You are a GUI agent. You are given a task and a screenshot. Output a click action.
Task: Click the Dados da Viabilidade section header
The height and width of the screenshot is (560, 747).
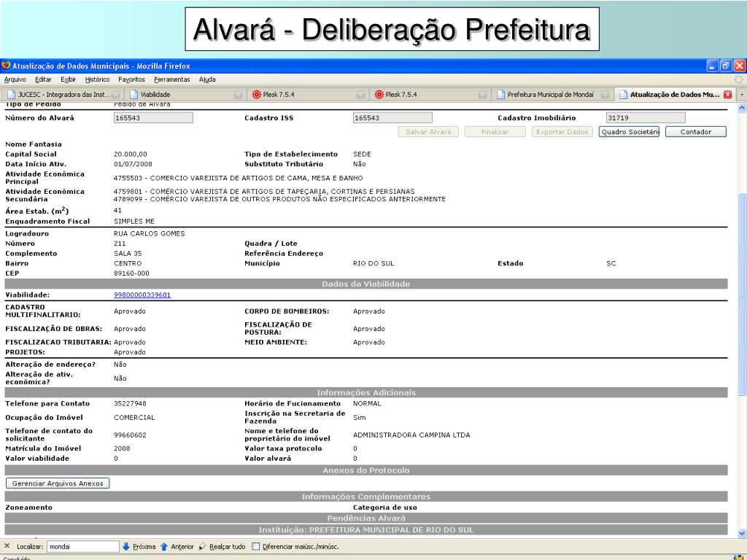(x=366, y=284)
